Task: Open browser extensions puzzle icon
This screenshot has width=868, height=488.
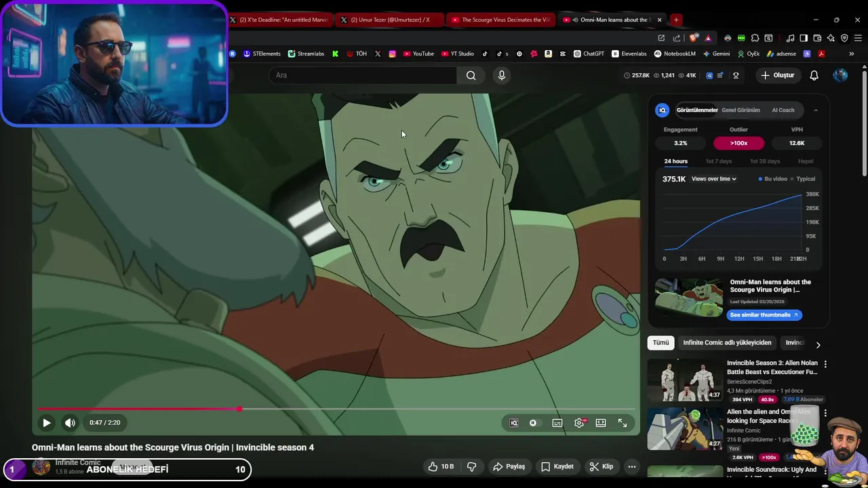Action: tap(755, 38)
